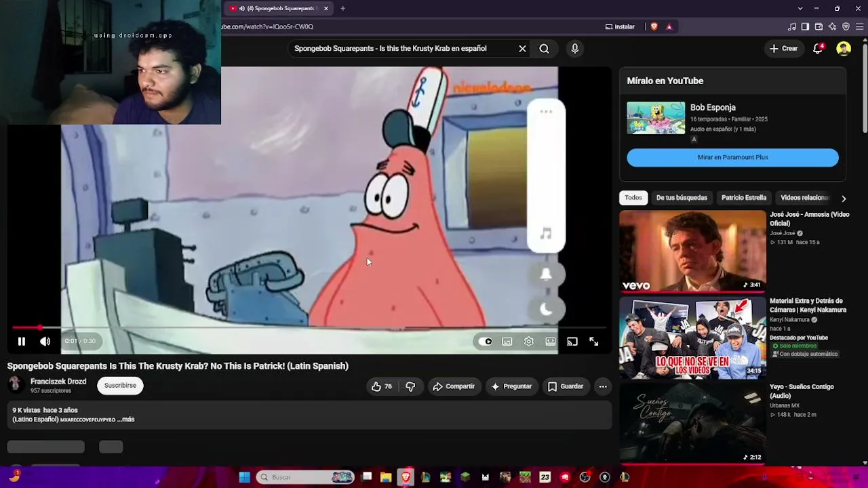Open the Windows Start menu
868x488 pixels.
coord(244,477)
